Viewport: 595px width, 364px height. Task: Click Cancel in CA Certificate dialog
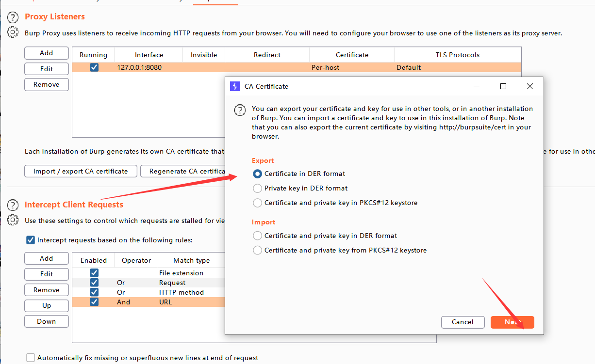pyautogui.click(x=463, y=322)
